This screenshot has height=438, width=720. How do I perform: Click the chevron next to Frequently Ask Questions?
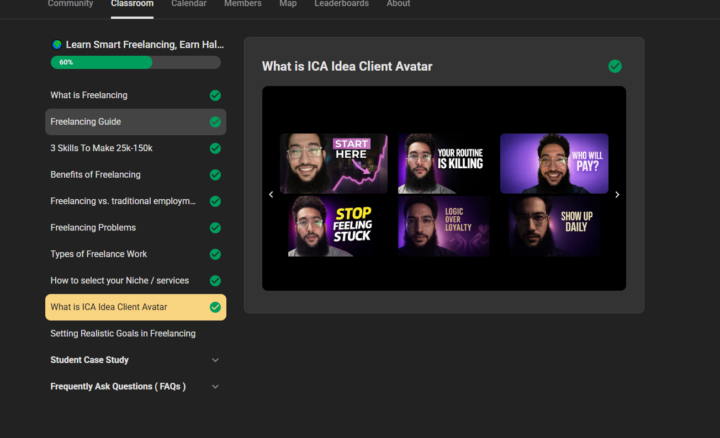[x=215, y=387]
